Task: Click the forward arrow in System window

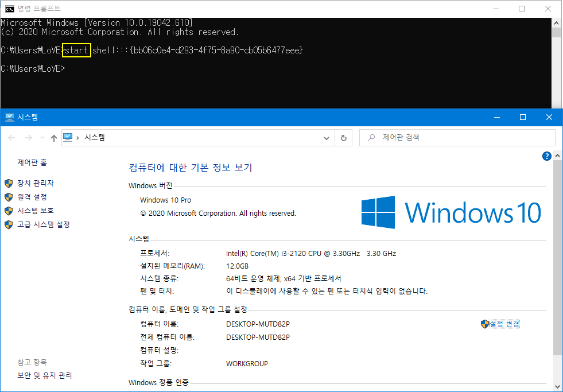Action: pyautogui.click(x=28, y=138)
